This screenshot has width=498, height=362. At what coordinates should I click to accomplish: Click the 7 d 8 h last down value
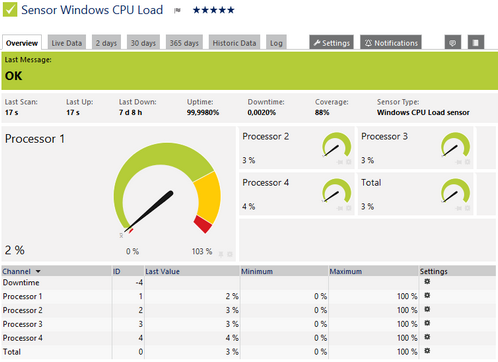pyautogui.click(x=130, y=112)
